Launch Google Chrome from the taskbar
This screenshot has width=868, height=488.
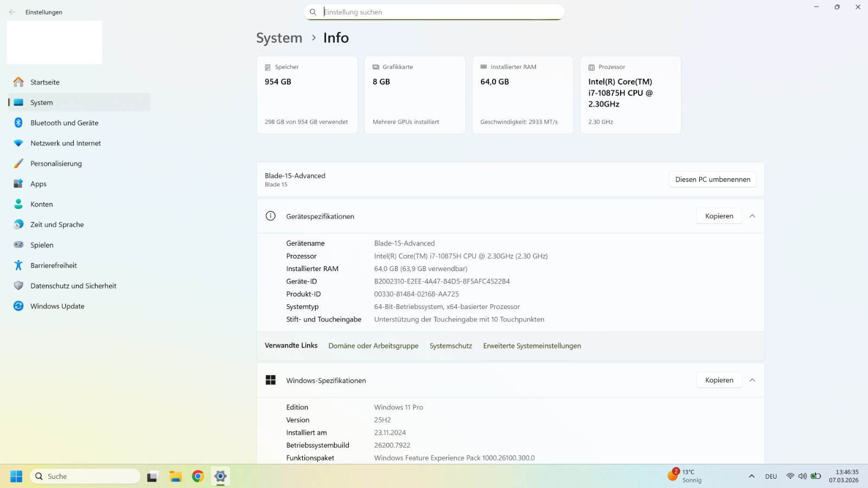pos(198,476)
